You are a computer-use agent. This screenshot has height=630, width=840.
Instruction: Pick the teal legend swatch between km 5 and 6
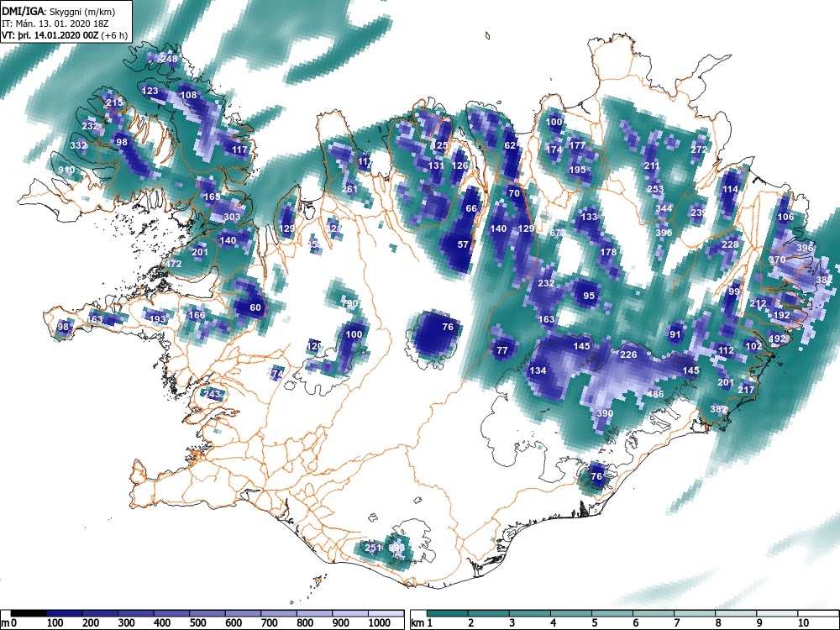pyautogui.click(x=612, y=613)
